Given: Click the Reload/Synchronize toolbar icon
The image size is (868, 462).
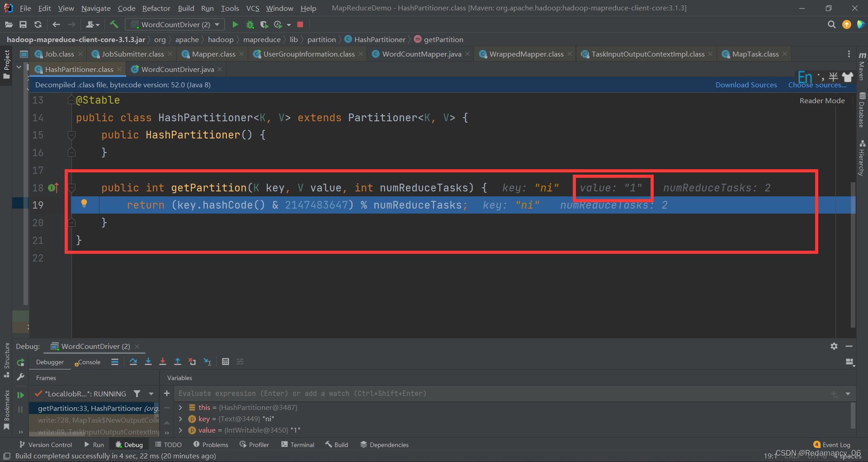Looking at the screenshot, I should tap(38, 24).
